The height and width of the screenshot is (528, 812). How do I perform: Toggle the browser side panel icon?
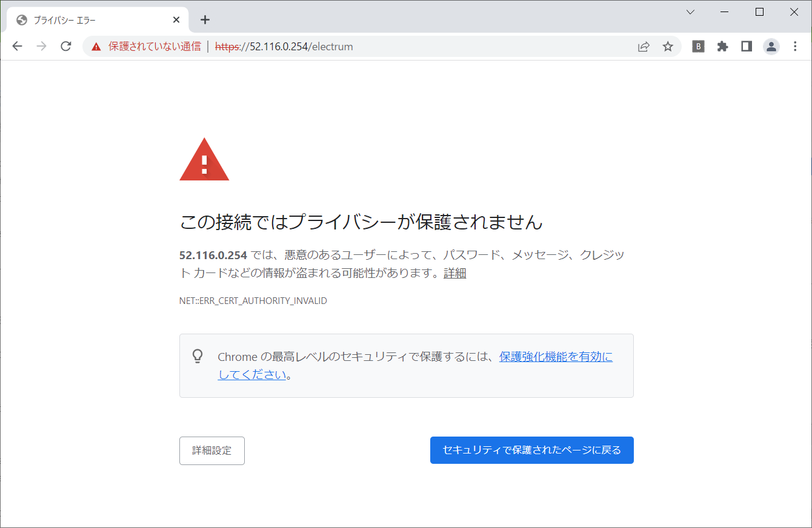[747, 47]
